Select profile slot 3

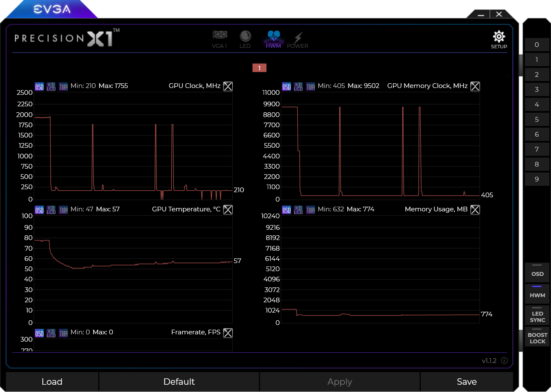pyautogui.click(x=537, y=90)
